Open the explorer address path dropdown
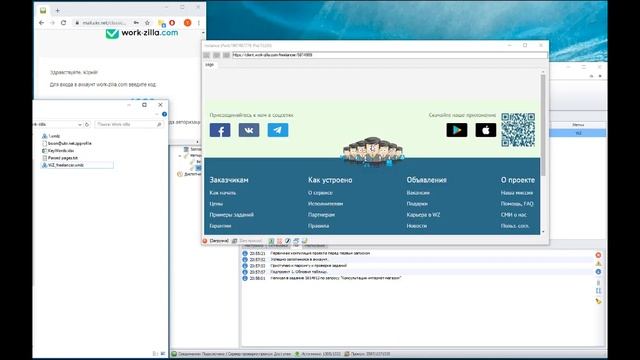 point(80,124)
